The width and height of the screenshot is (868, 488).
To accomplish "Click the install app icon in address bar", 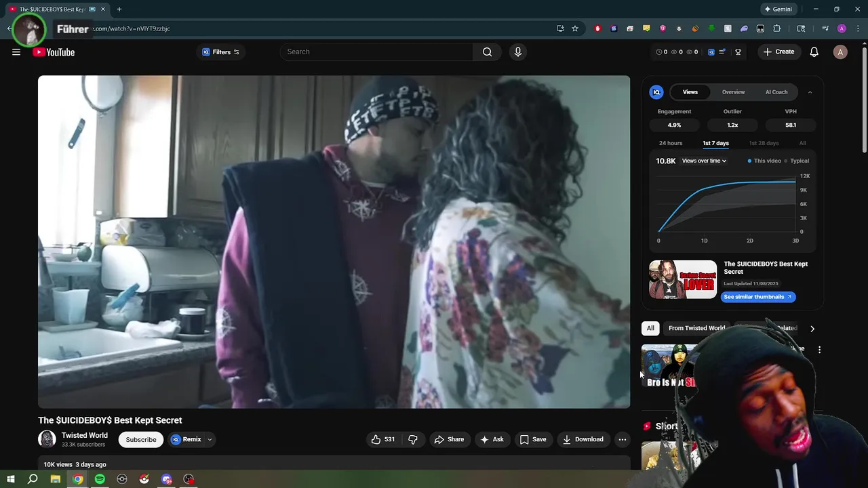I will tap(560, 28).
